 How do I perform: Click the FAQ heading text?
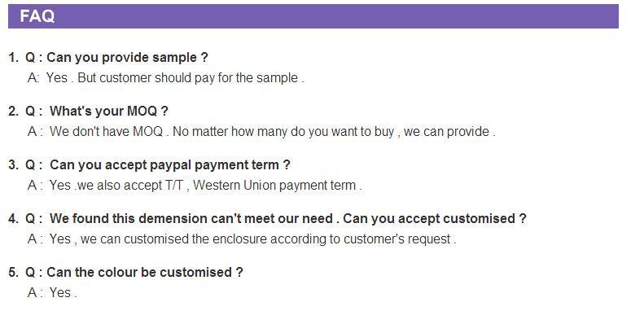click(x=37, y=16)
